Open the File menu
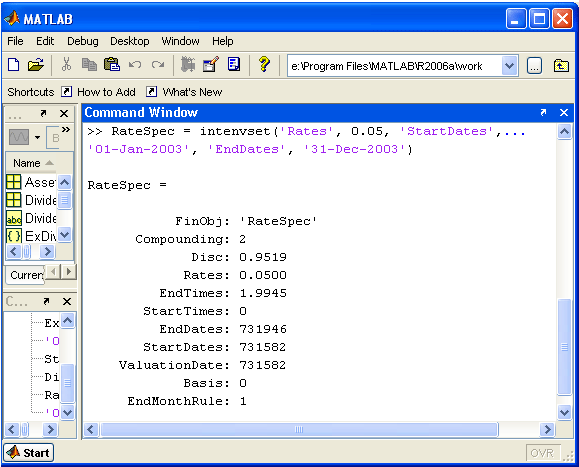The image size is (579, 467). (x=15, y=41)
